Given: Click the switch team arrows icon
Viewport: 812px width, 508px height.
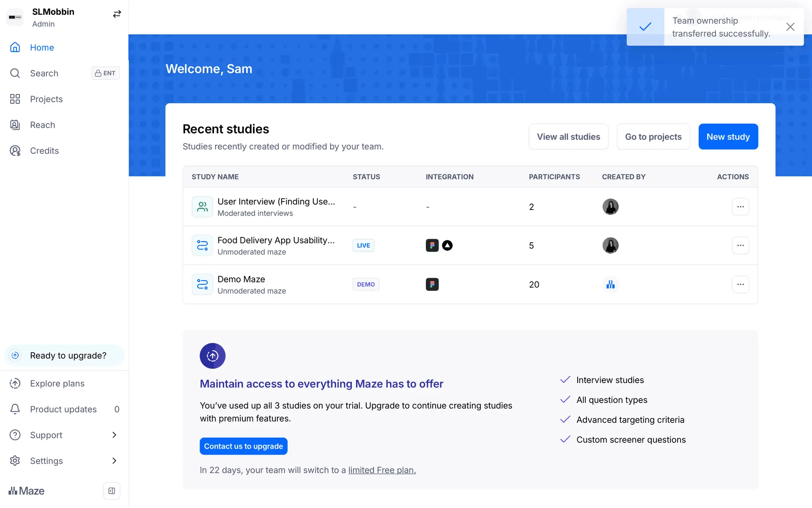Looking at the screenshot, I should (117, 14).
